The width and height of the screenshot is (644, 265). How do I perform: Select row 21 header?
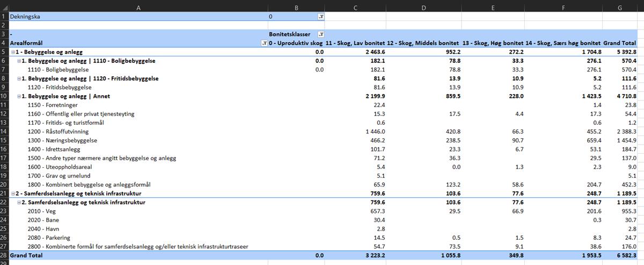(4, 193)
